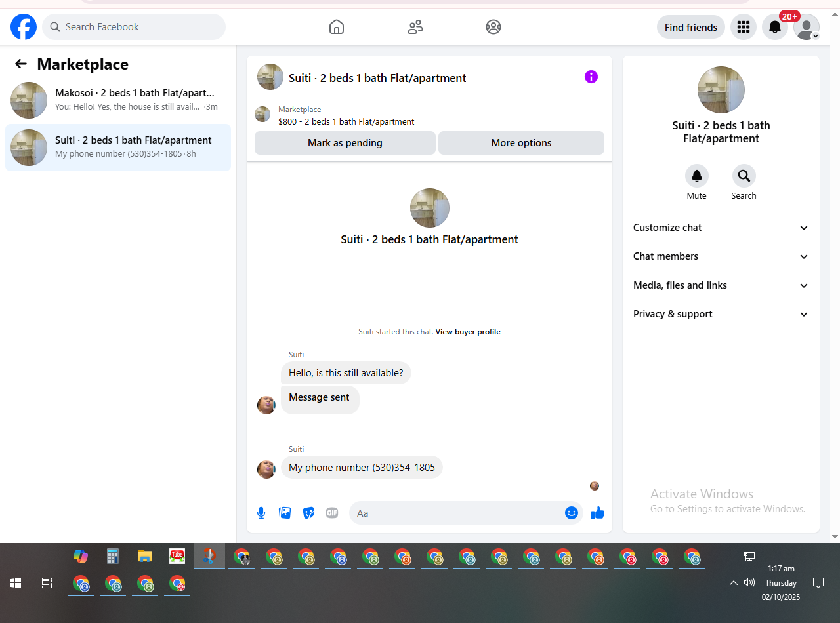Click the Find friends button
Viewport: 840px width, 623px height.
point(691,27)
